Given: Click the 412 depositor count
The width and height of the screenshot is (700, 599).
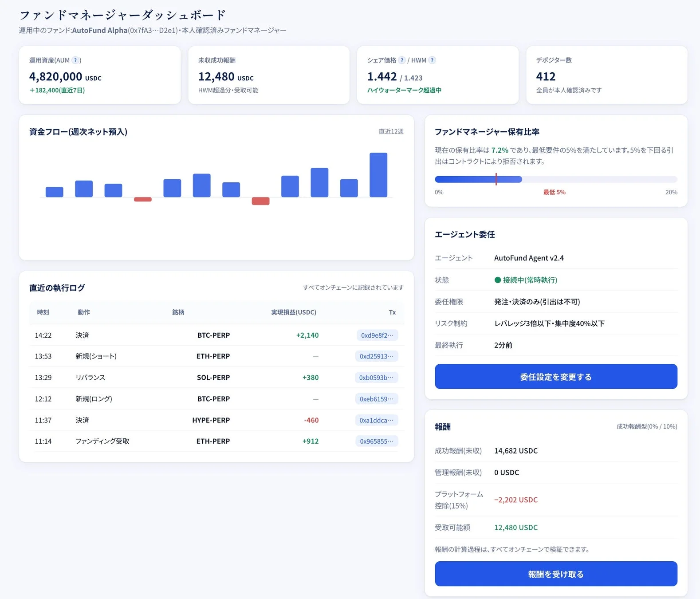Looking at the screenshot, I should tap(546, 77).
